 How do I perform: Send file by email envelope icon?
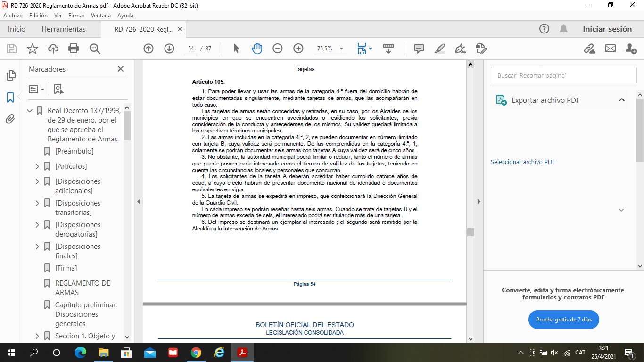coord(611,49)
